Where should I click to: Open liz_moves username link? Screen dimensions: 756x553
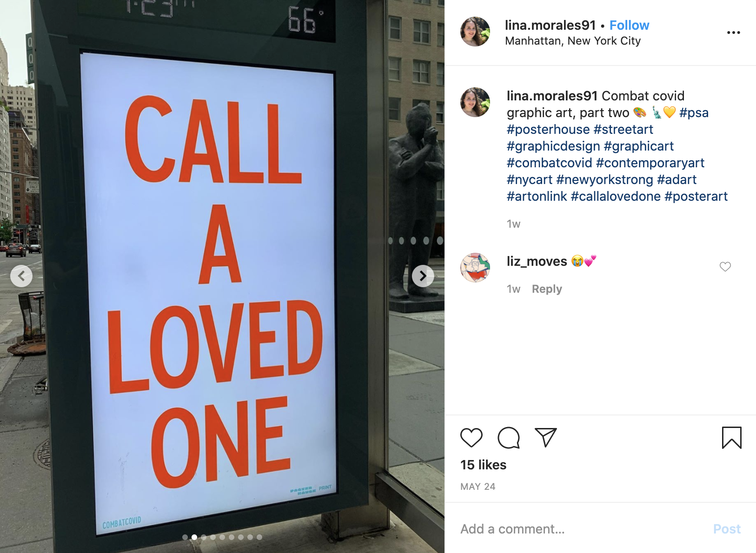(537, 261)
